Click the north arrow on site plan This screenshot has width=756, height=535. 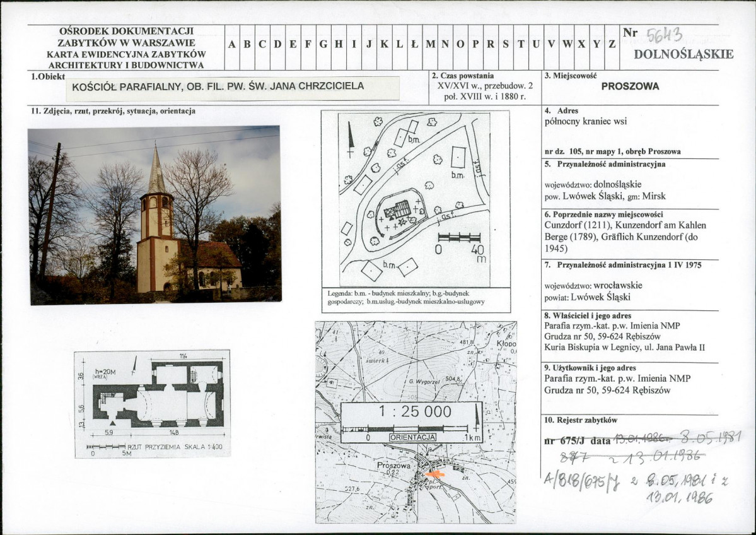coord(351,139)
